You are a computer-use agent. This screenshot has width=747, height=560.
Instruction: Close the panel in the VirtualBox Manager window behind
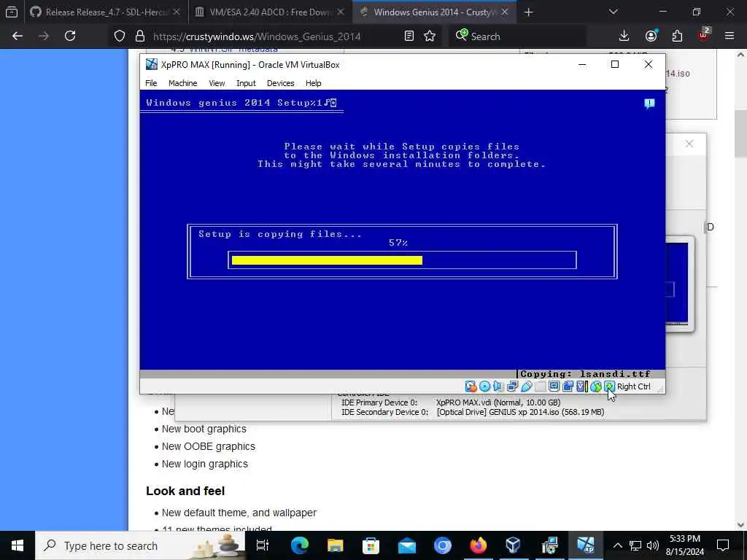pos(689,144)
